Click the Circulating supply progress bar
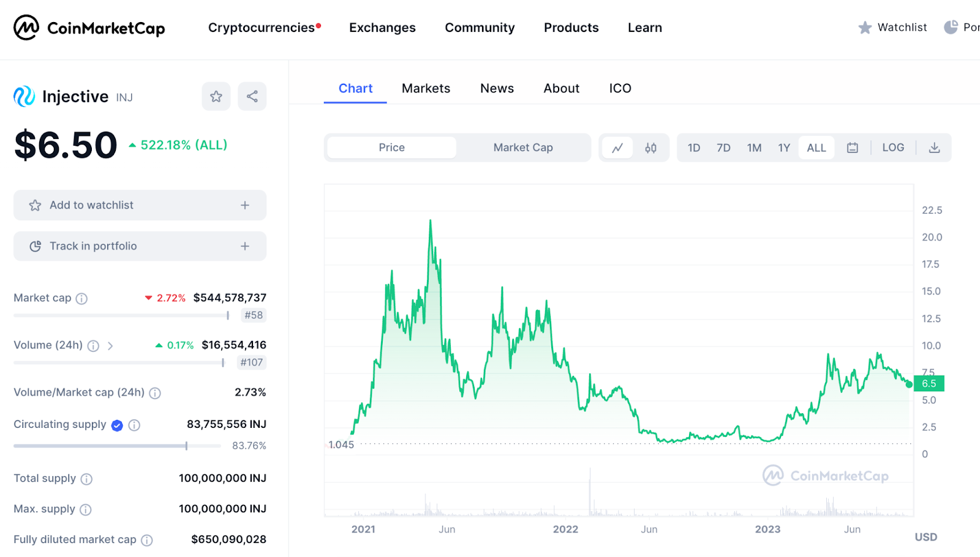The height and width of the screenshot is (557, 980). coord(116,446)
